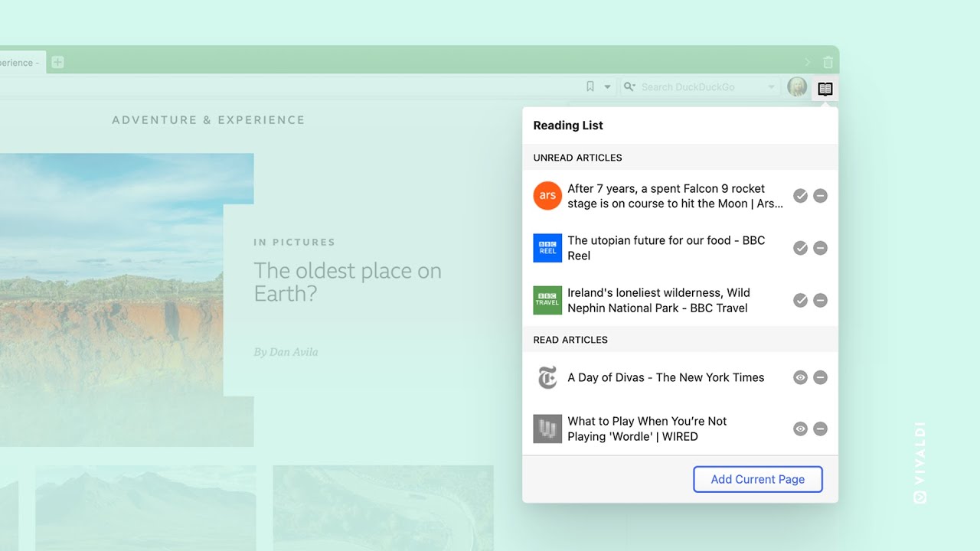Click the search engine magnifier icon
This screenshot has width=980, height=551.
629,87
